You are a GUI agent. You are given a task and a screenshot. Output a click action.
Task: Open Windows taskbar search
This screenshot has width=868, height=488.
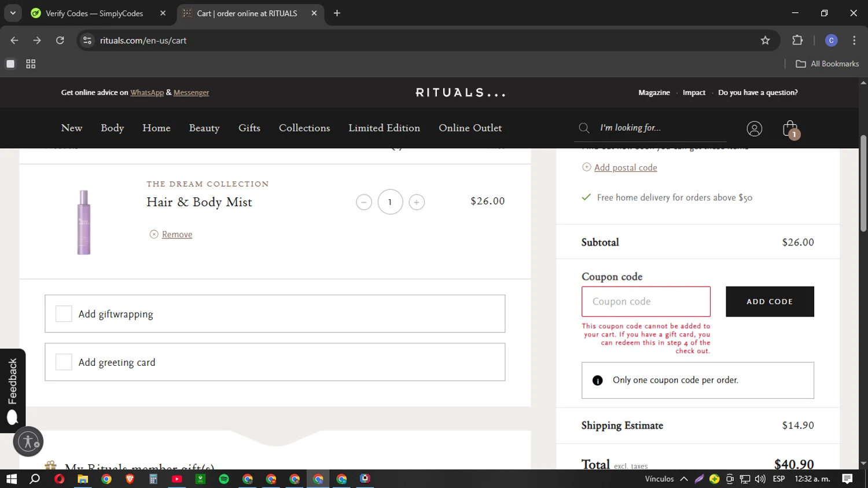(35, 479)
